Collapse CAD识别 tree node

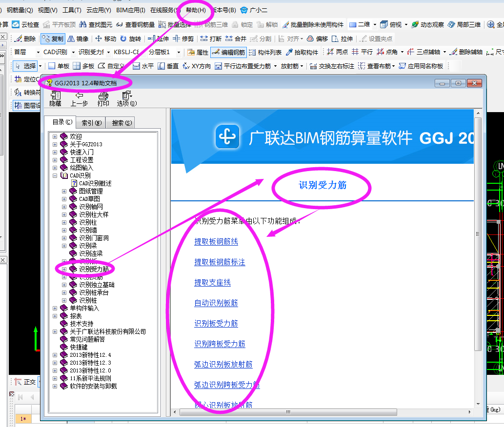(55, 175)
